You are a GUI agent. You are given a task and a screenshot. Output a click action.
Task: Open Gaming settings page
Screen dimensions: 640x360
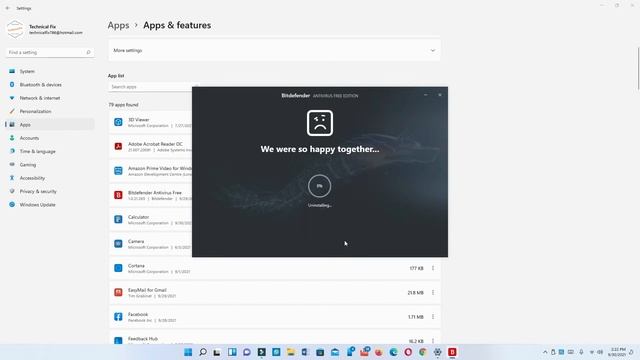point(27,165)
